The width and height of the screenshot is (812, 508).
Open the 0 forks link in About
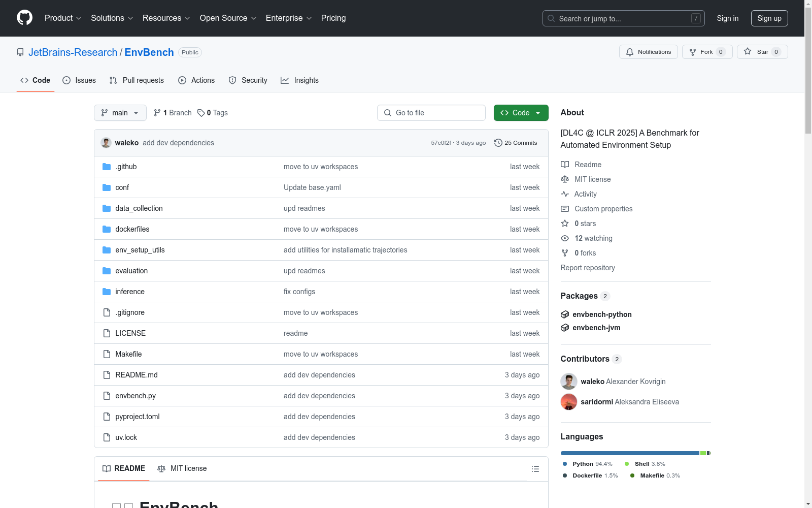(x=579, y=253)
